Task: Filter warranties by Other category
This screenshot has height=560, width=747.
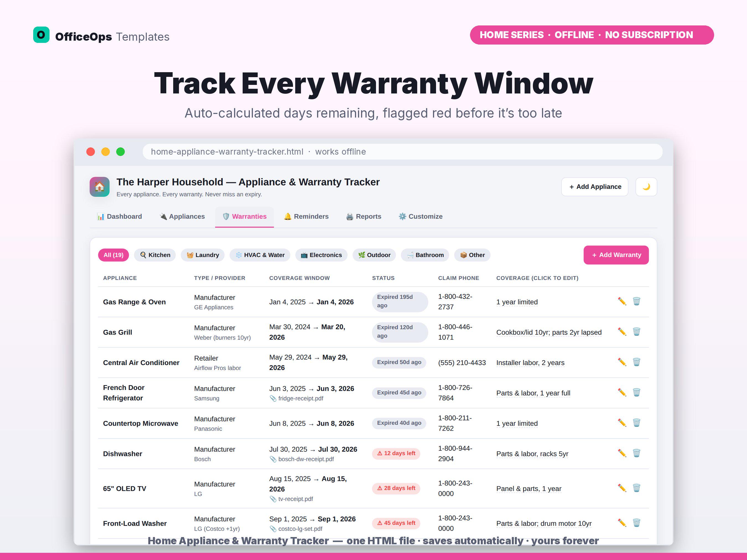Action: [x=472, y=255]
